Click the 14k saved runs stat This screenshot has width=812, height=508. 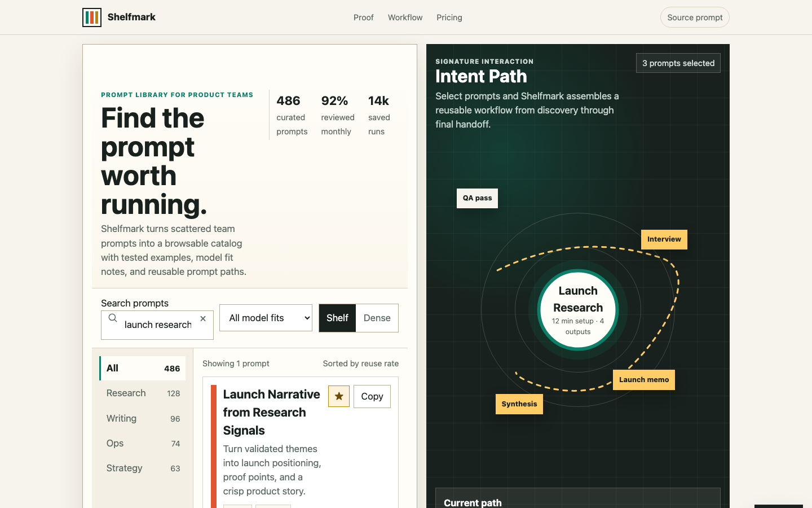tap(379, 115)
